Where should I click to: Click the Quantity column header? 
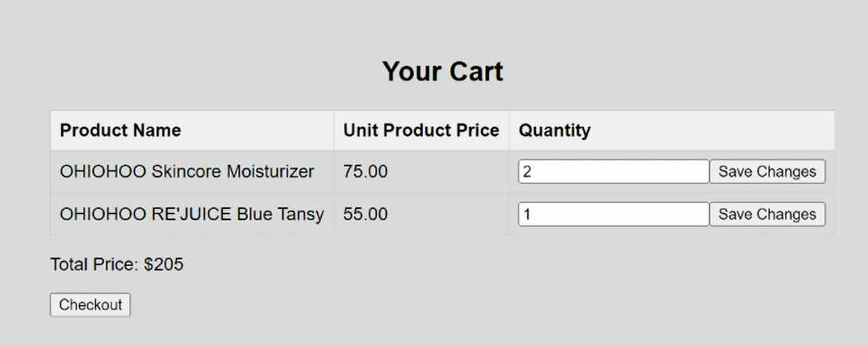click(x=555, y=131)
